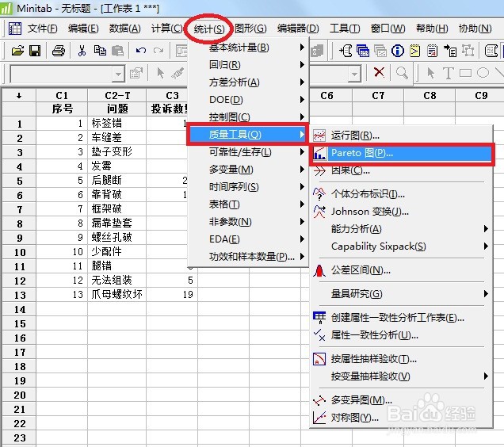Open the 多变量(M) submenu item
This screenshot has height=447, width=504.
(x=247, y=170)
